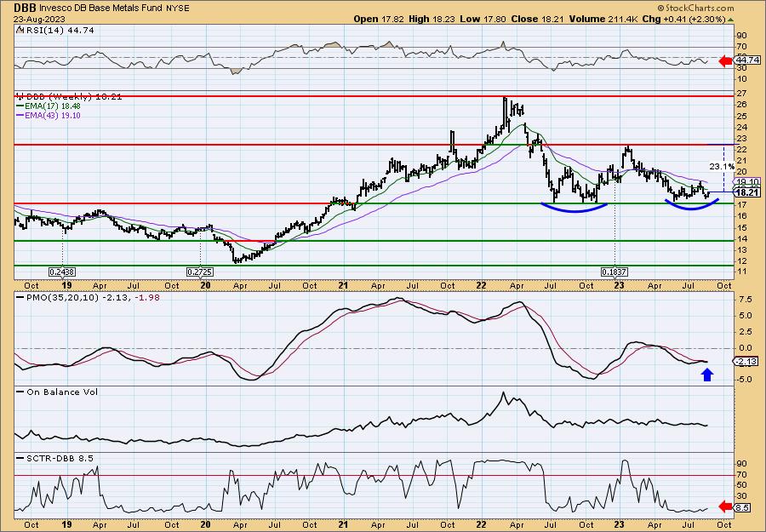The width and height of the screenshot is (766, 532).
Task: Click the black line swatch beside PMO label
Action: click(20, 298)
